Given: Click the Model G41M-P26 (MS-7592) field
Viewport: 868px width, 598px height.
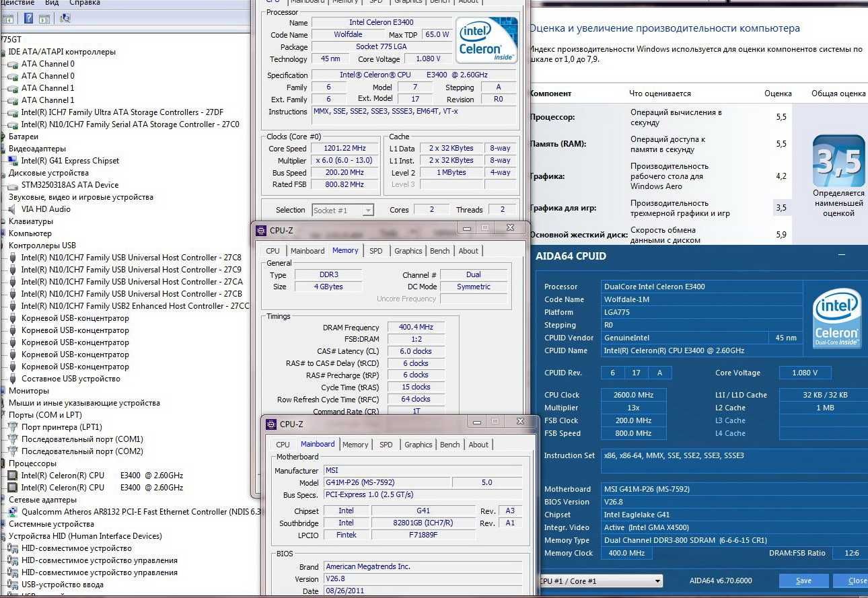Looking at the screenshot, I should (386, 483).
